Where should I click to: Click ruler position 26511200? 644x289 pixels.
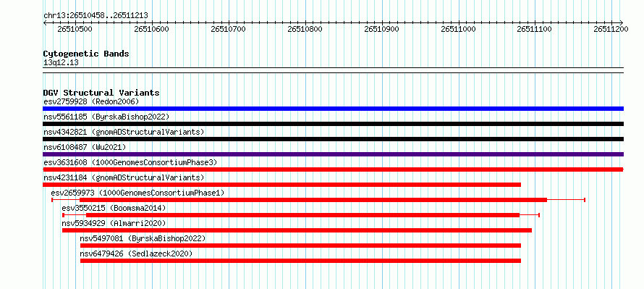[x=611, y=29]
